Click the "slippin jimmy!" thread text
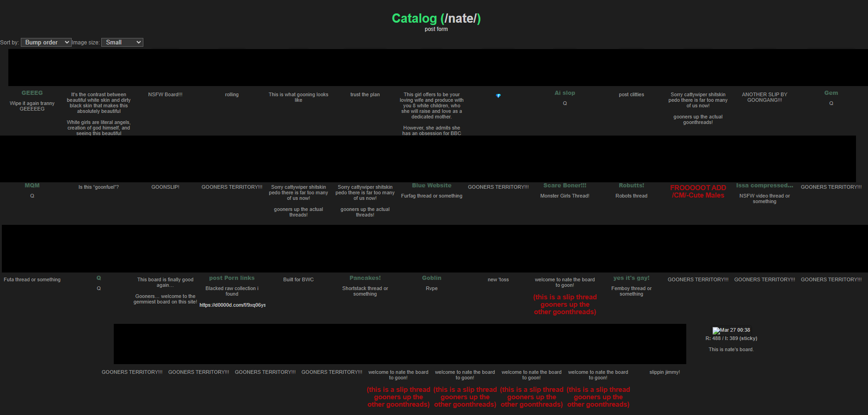This screenshot has height=415, width=868. coord(665,372)
